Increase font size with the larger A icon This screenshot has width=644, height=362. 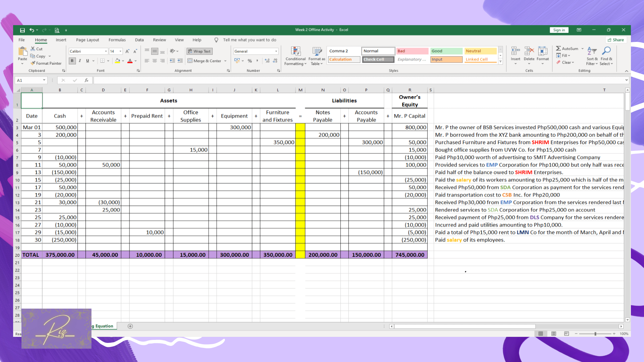point(127,51)
